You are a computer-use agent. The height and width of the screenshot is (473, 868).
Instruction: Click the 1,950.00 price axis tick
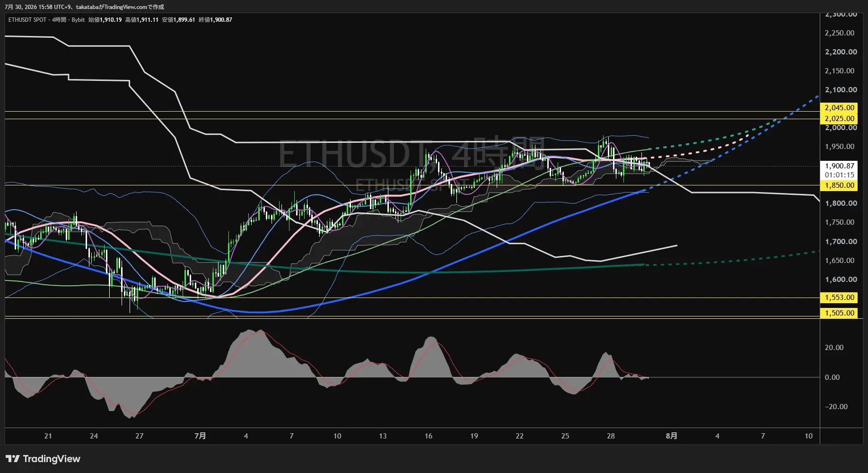point(840,147)
